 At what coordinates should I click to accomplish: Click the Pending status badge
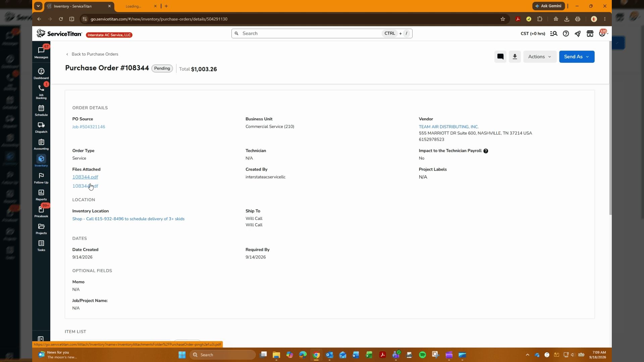pyautogui.click(x=162, y=68)
